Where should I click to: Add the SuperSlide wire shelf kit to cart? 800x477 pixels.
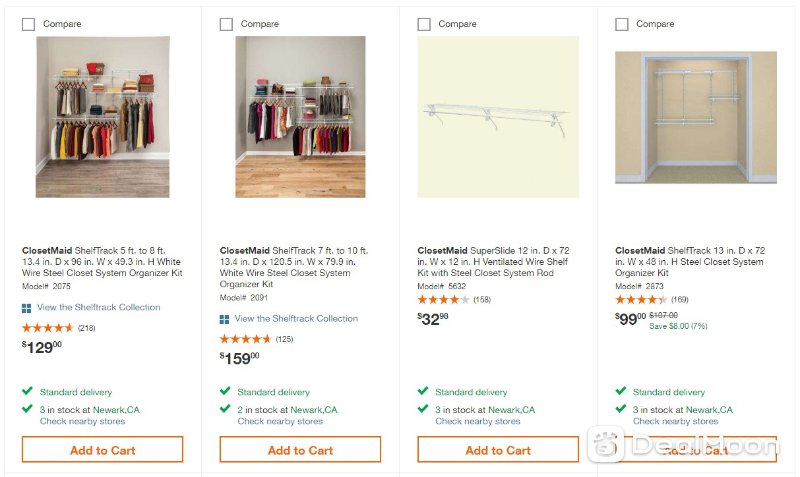[x=498, y=449]
